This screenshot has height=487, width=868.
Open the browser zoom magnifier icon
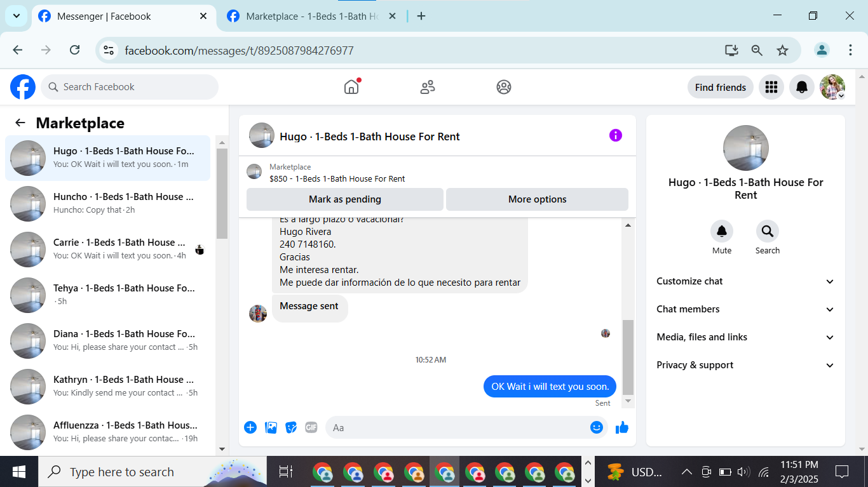tap(757, 50)
